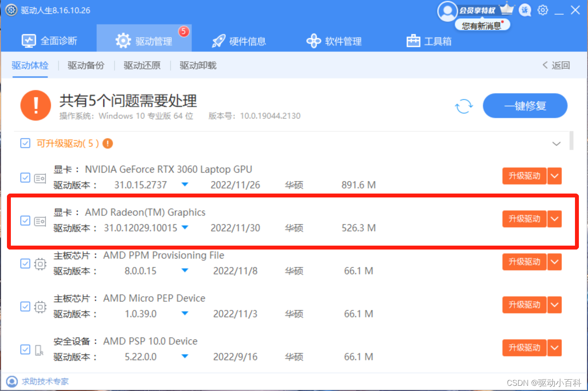Click the refresh rescan icon
The width and height of the screenshot is (588, 391).
(464, 106)
